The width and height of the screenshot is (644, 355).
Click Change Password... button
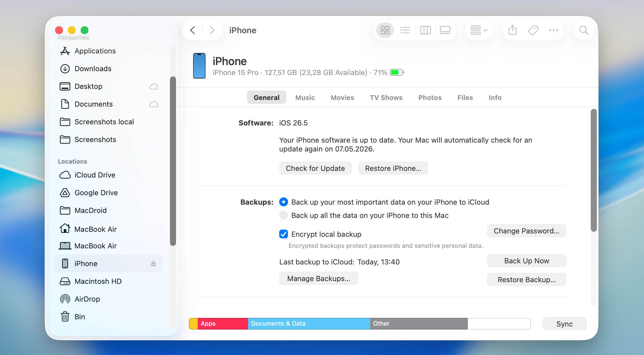coord(526,231)
